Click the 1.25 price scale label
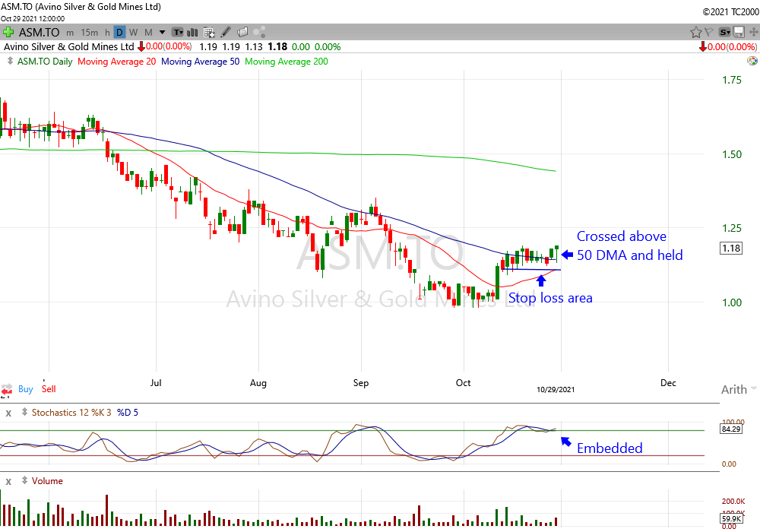The width and height of the screenshot is (760, 532). coord(731,228)
